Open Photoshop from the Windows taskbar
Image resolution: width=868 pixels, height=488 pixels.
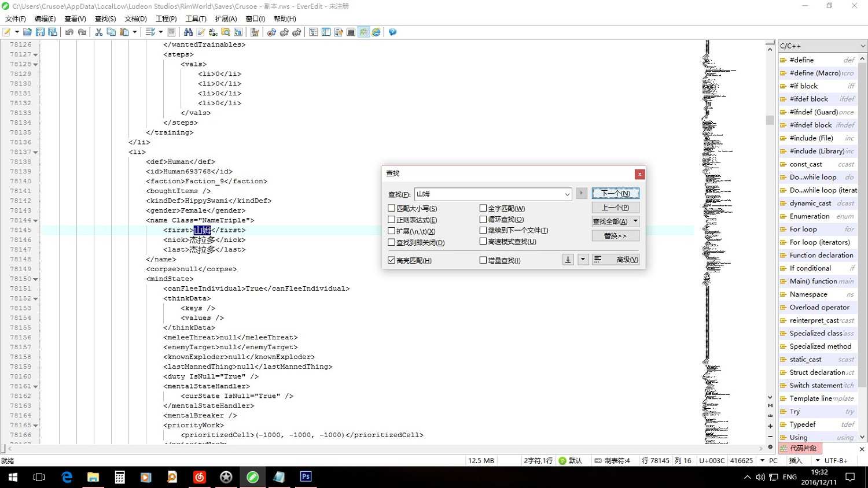pos(306,477)
